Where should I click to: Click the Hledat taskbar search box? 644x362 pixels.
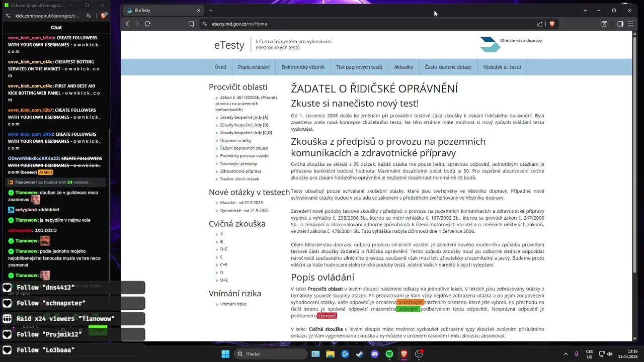click(270, 354)
